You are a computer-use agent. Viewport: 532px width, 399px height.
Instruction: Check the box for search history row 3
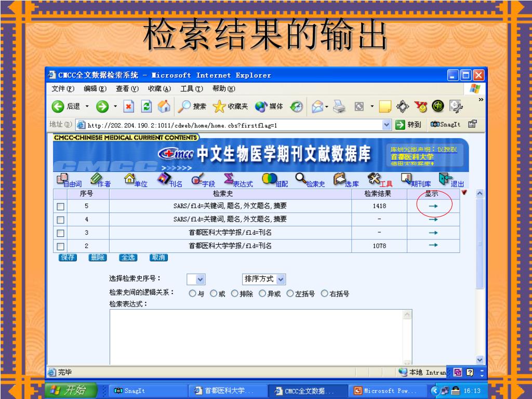click(x=61, y=233)
